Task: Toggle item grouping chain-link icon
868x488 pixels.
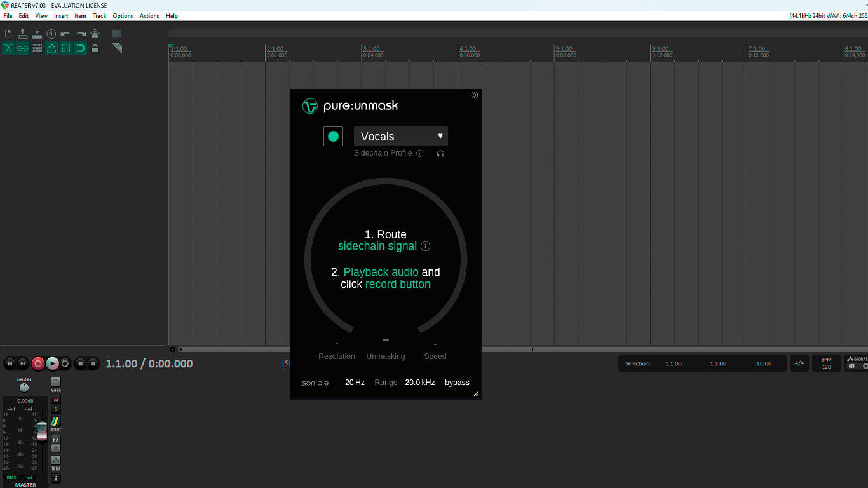Action: point(23,48)
